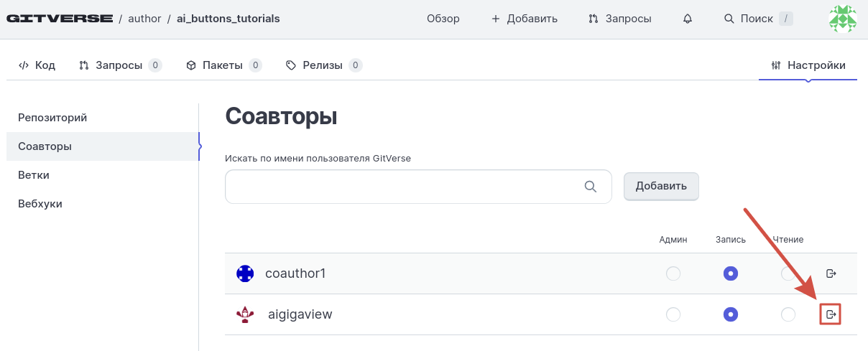The width and height of the screenshot is (868, 351).
Task: Focus the collaborator username search field
Action: click(402, 187)
